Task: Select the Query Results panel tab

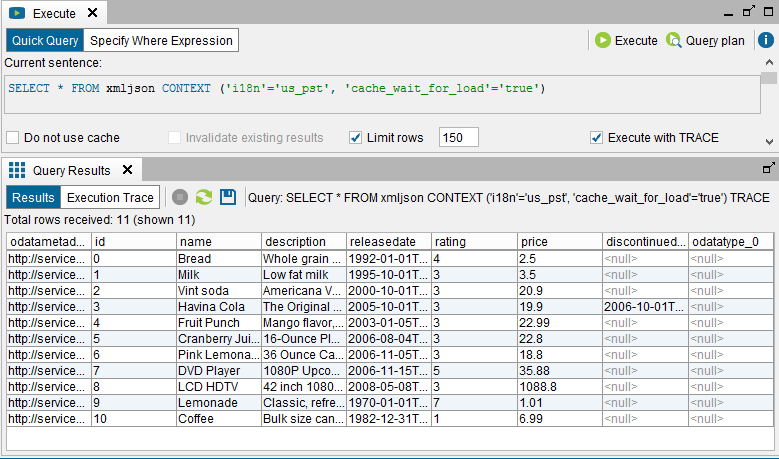Action: [x=72, y=170]
